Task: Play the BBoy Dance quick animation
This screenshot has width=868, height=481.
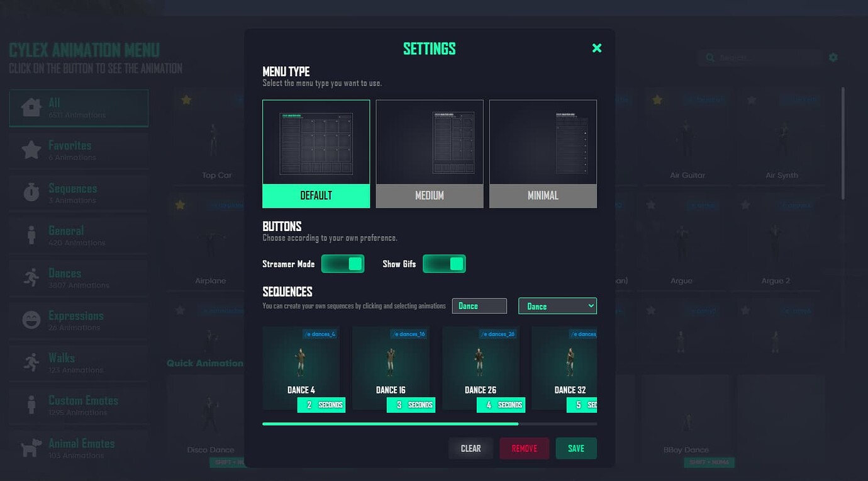Action: pos(686,418)
